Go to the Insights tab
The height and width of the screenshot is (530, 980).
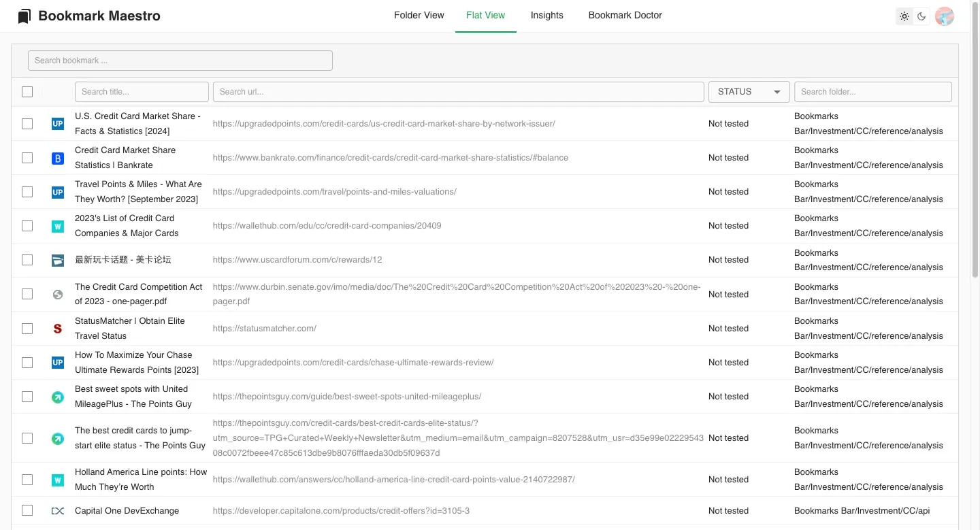tap(547, 16)
